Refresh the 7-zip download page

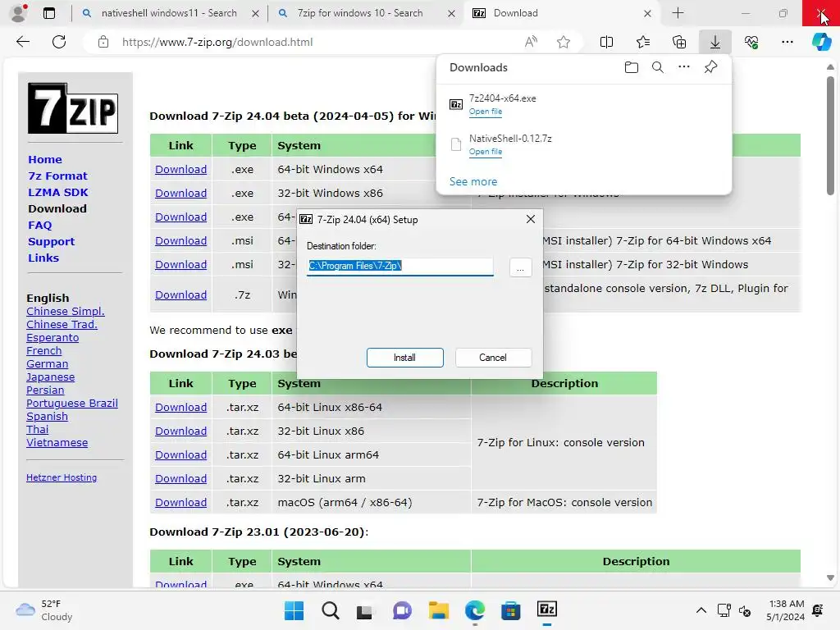point(59,42)
